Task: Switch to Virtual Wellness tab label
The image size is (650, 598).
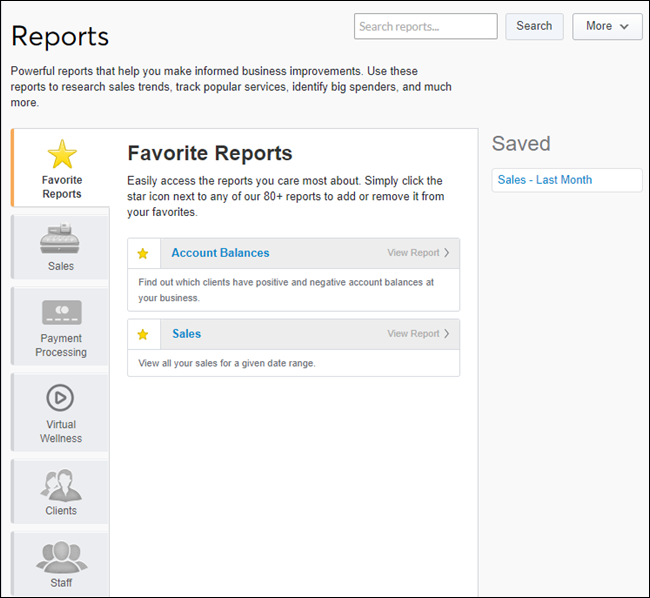Action: 61,431
